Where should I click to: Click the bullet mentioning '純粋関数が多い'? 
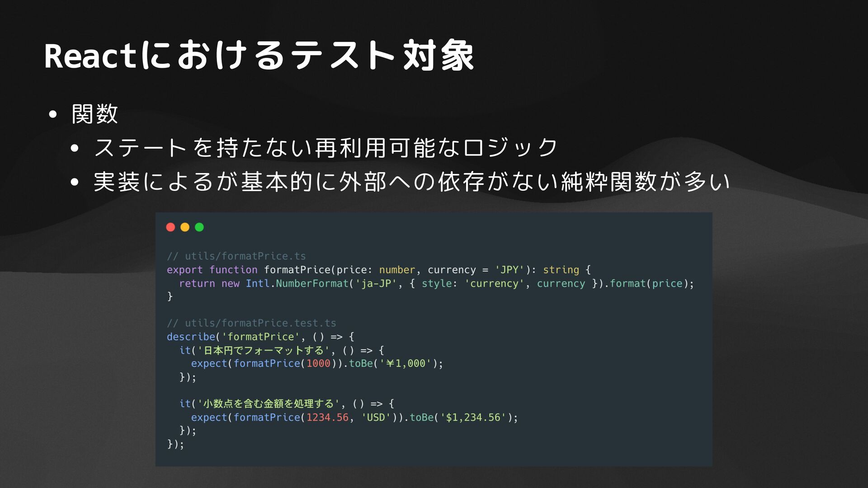point(411,182)
